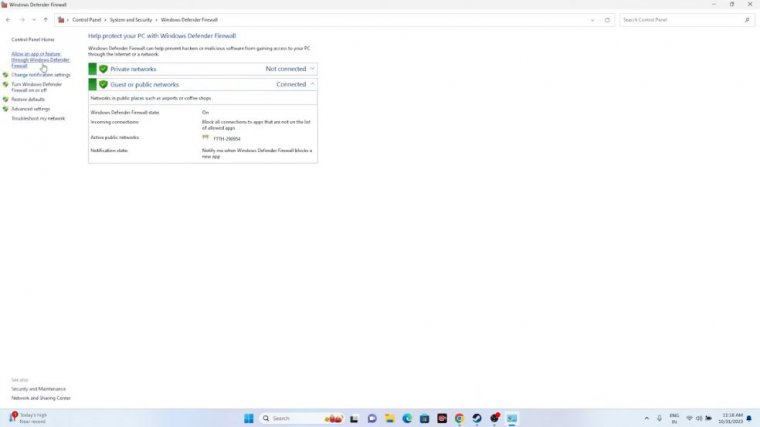Open Steam from the taskbar
The image size is (760, 427).
[x=477, y=418]
